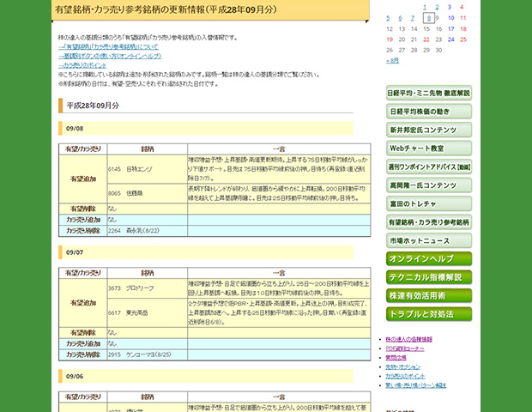Image resolution: width=532 pixels, height=412 pixels.
Task: Select calendar date 10
Action: coord(450,18)
